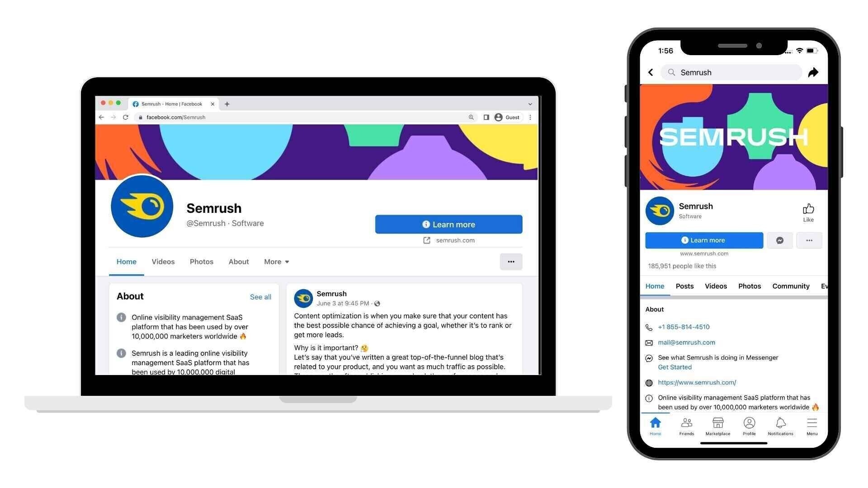Expand Community tab on mobile navigation
The height and width of the screenshot is (488, 868).
pyautogui.click(x=791, y=286)
